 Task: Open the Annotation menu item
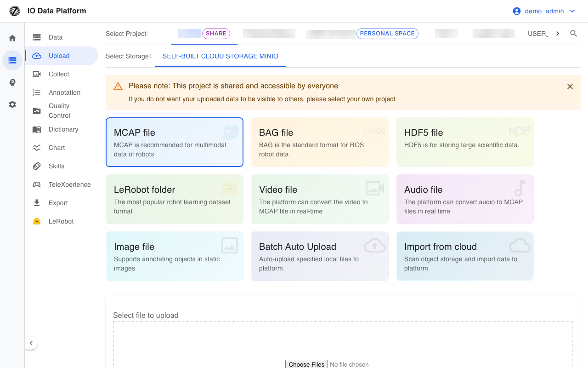tap(62, 92)
